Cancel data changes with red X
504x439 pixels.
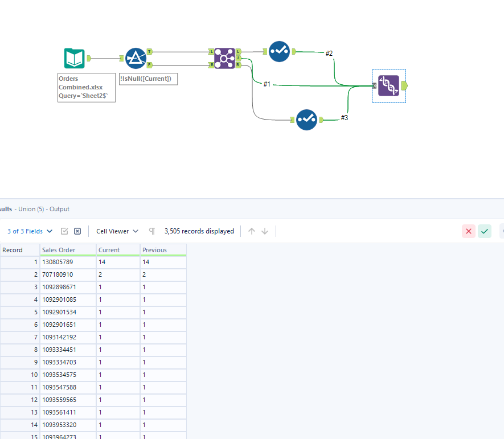click(x=469, y=231)
